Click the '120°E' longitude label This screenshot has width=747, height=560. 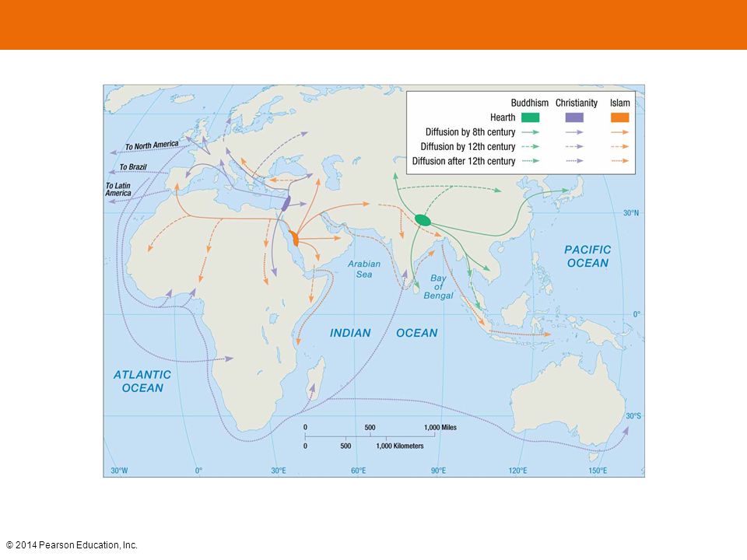pyautogui.click(x=518, y=471)
